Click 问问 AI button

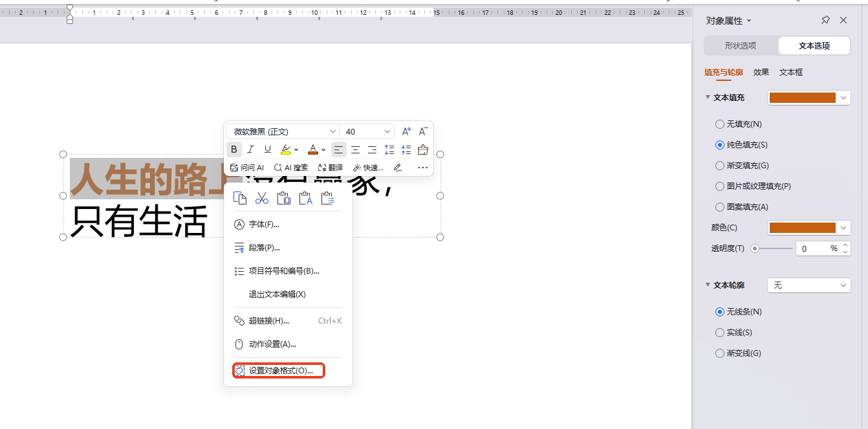pos(246,168)
